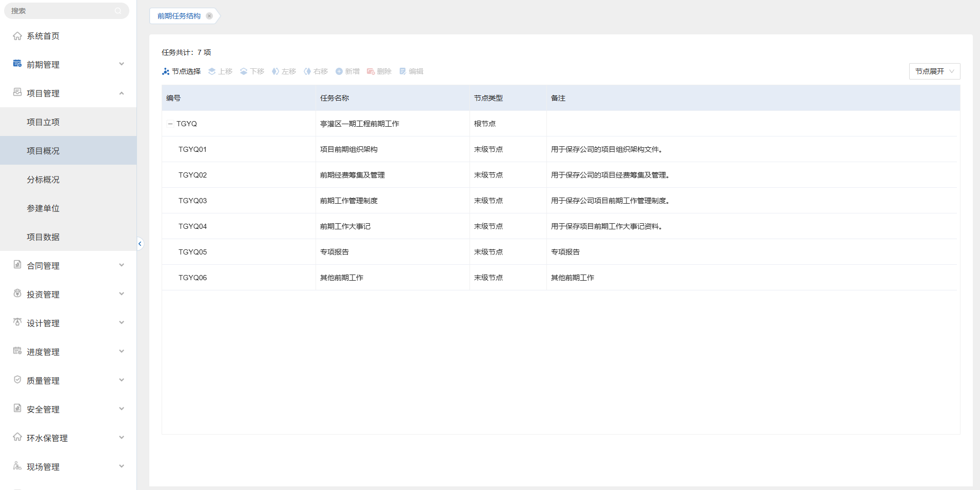The image size is (980, 490).
Task: Click the 删除 delete icon
Action: coord(370,71)
